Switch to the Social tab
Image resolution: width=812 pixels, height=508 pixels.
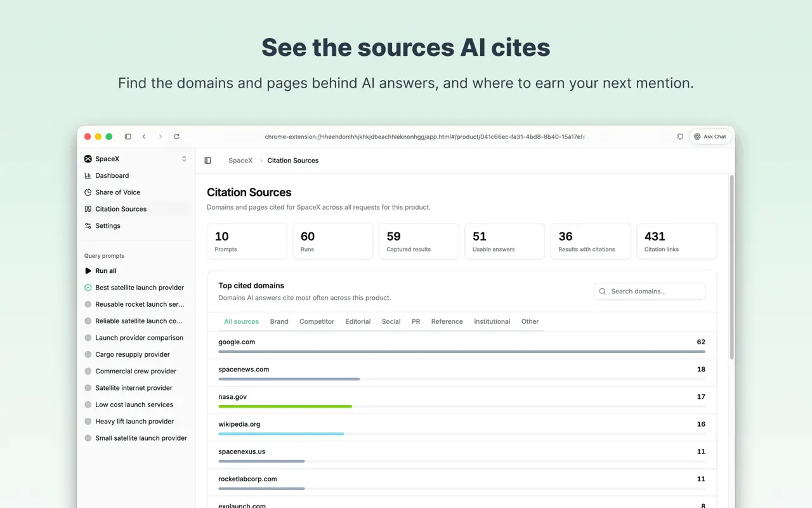point(391,321)
